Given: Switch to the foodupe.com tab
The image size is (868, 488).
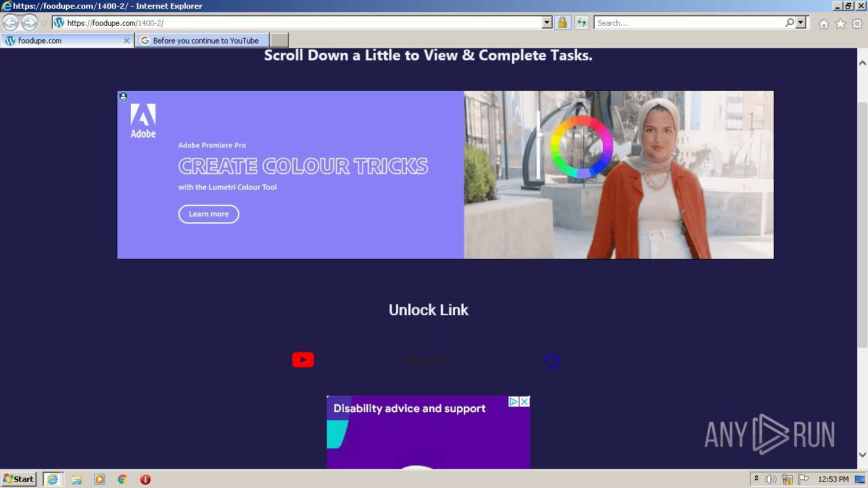Looking at the screenshot, I should 66,41.
